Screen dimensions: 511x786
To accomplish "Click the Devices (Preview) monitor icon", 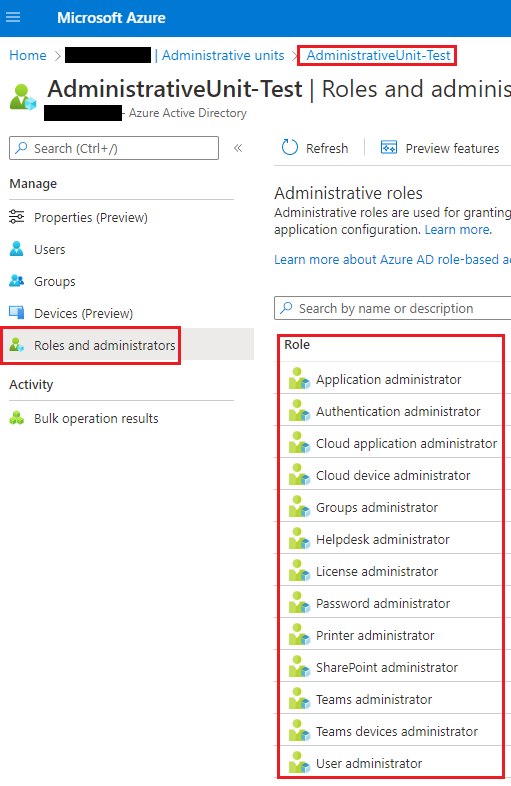I will [17, 313].
